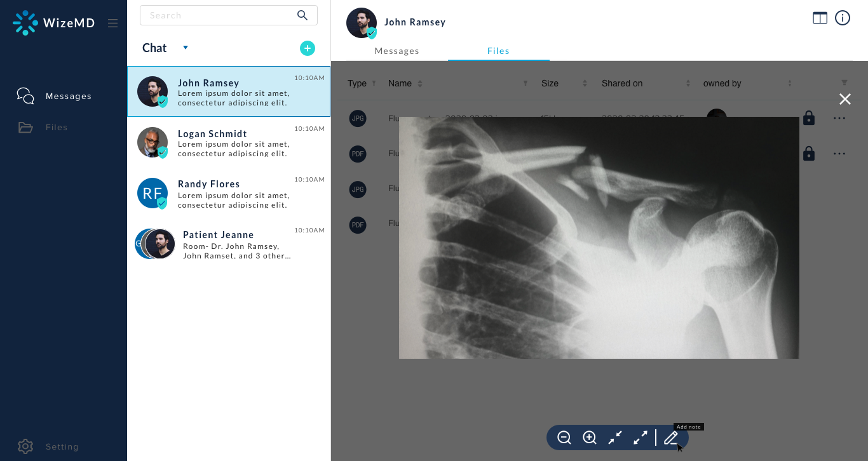Screen dimensions: 868x461
Task: Switch to the Messages tab
Action: [x=397, y=51]
